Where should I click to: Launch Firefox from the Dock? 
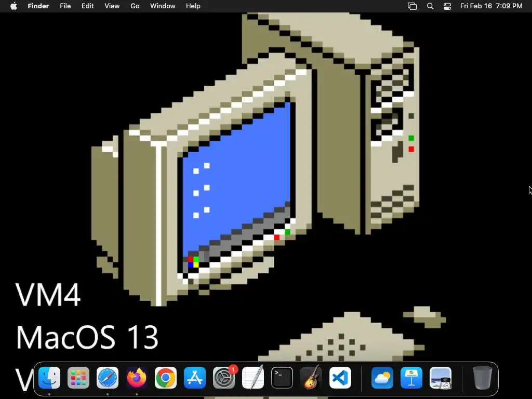point(137,378)
